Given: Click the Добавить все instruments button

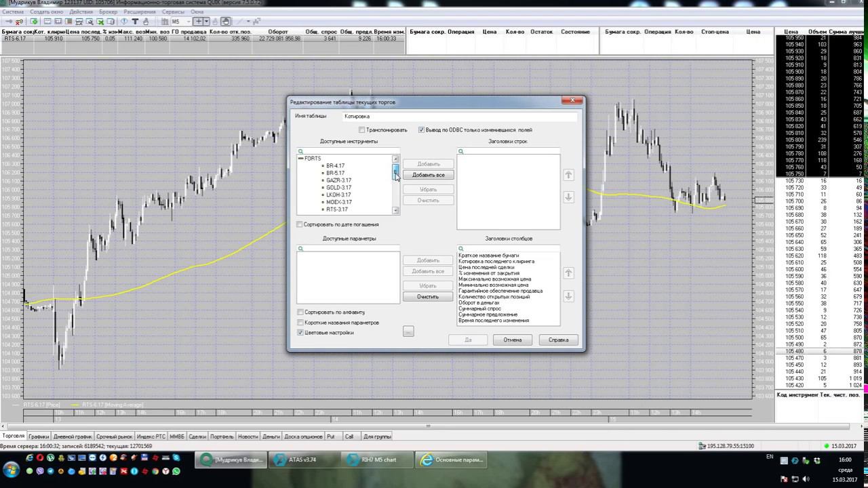Looking at the screenshot, I should (428, 175).
